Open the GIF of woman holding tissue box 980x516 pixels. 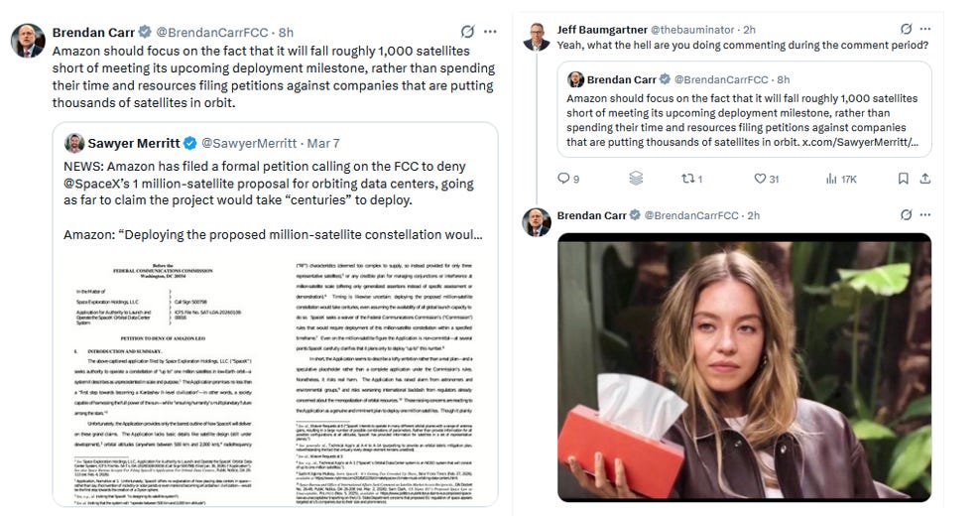744,367
